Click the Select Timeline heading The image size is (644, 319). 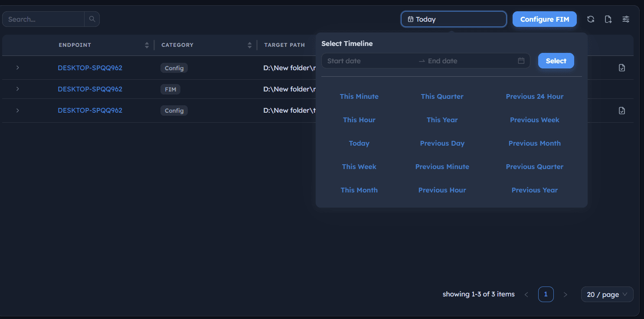tap(347, 43)
